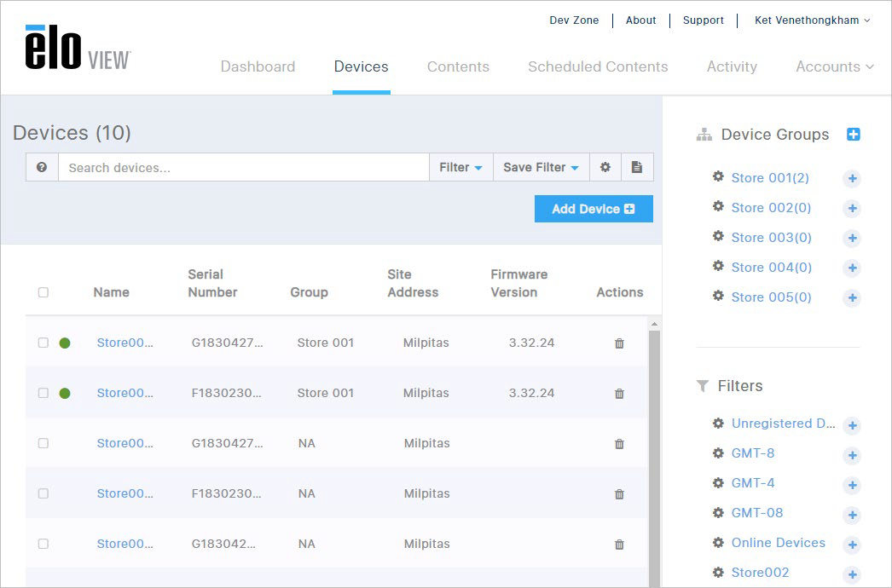Viewport: 892px width, 588px height.
Task: Open Ket Venethongkham user menu
Action: coord(813,20)
